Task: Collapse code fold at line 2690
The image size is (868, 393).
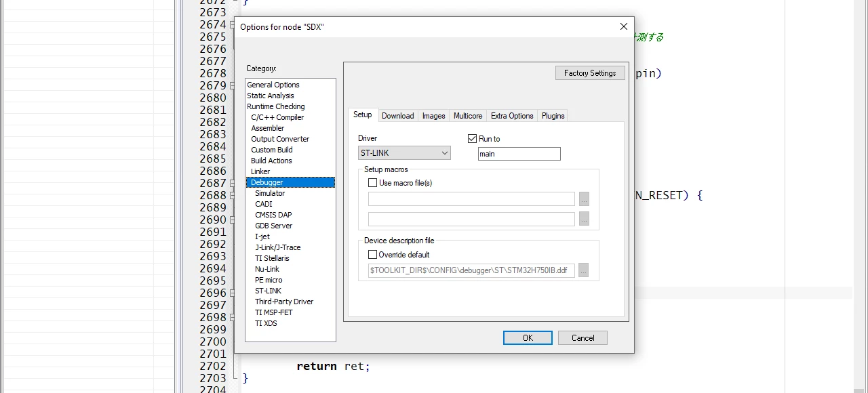Action: coord(233,220)
